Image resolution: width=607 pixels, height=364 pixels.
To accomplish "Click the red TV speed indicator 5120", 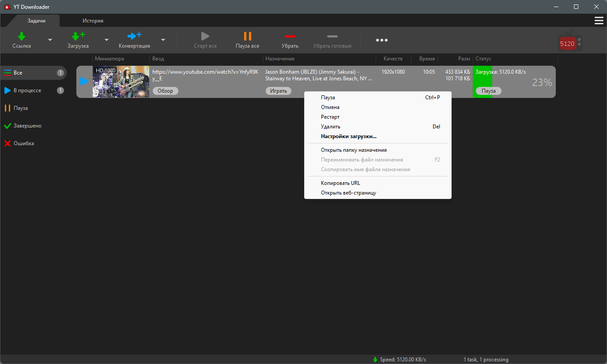I will coord(569,42).
